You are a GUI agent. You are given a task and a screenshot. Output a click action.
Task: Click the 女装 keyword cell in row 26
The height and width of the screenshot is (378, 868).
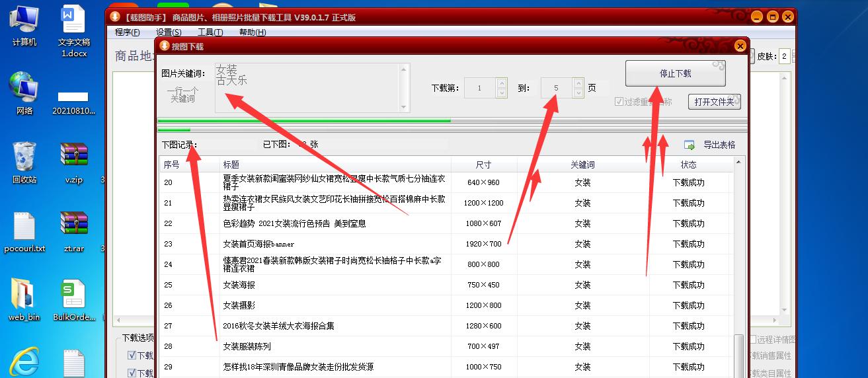(x=583, y=305)
